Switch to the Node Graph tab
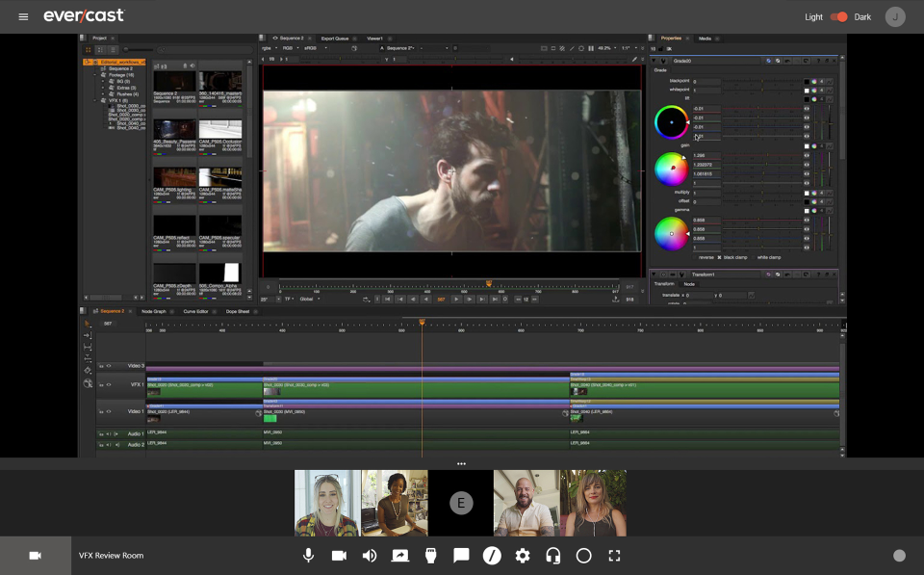 tap(154, 311)
